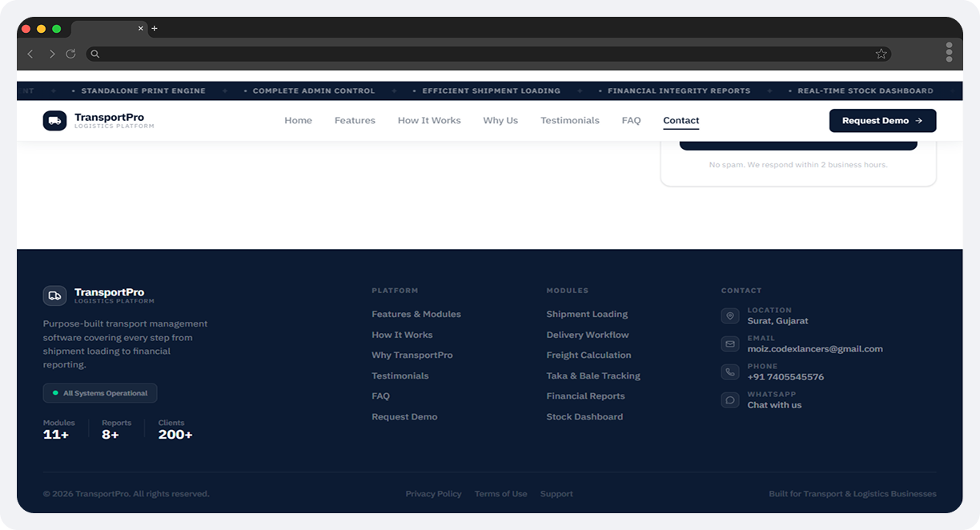The image size is (980, 530).
Task: Open Testimonials in top navigation
Action: point(570,121)
